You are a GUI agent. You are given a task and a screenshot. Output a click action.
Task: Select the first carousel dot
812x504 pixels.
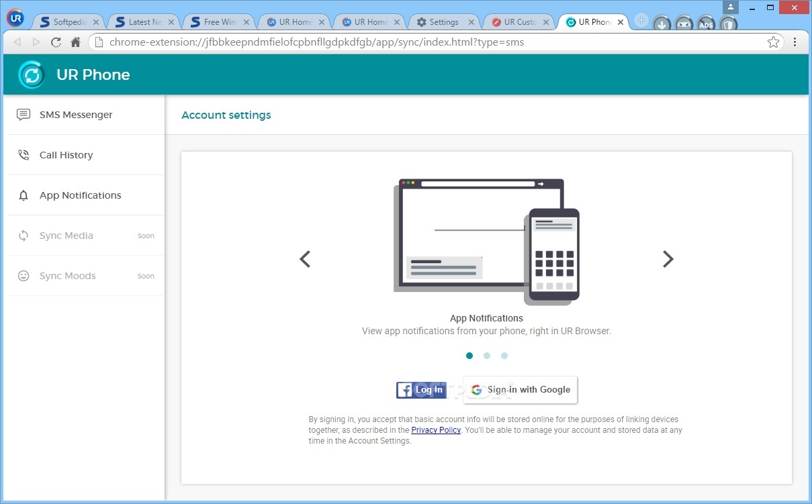click(x=469, y=356)
